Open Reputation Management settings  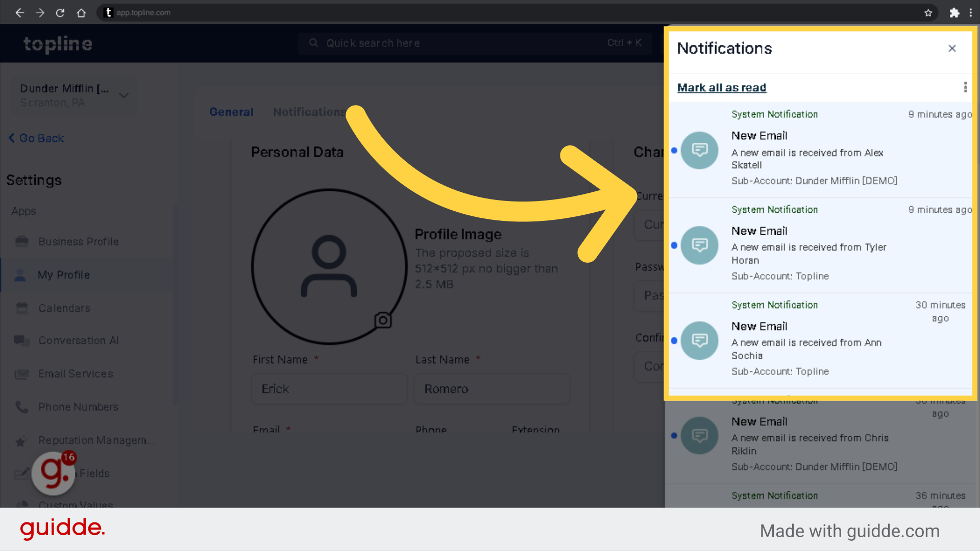tap(96, 440)
